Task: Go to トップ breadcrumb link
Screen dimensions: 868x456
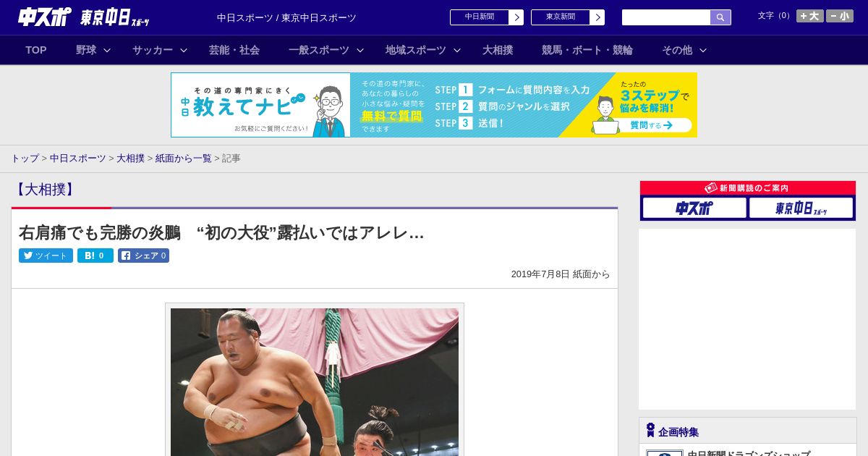Action: coord(25,158)
